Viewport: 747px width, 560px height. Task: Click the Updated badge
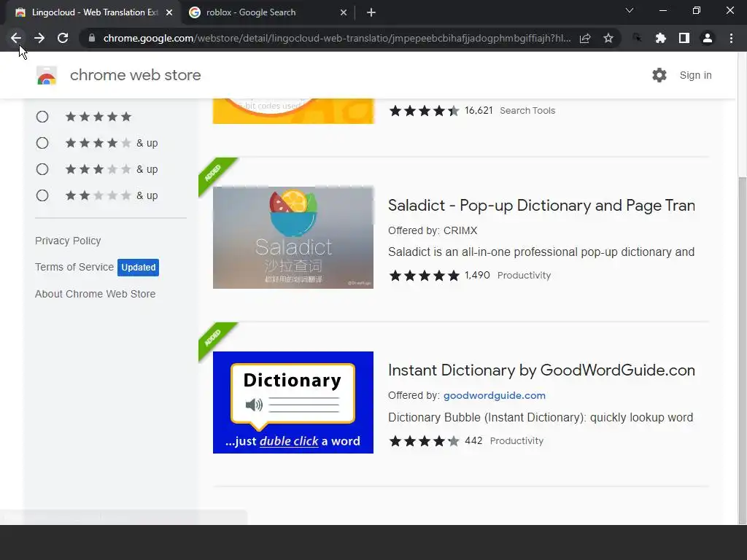[138, 267]
